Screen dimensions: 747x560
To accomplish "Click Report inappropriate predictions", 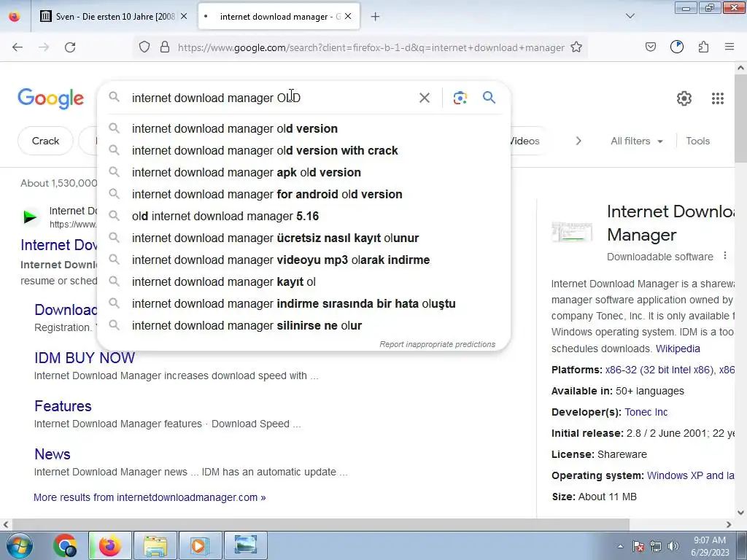I will pyautogui.click(x=438, y=344).
